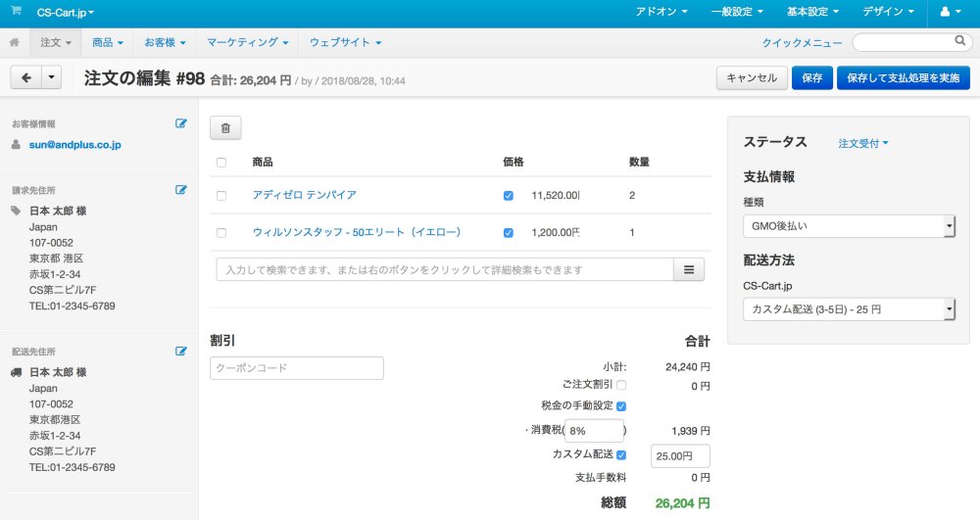Check the アディゼロ テンパイア row selection checkbox
Image resolution: width=980 pixels, height=520 pixels.
[x=221, y=196]
